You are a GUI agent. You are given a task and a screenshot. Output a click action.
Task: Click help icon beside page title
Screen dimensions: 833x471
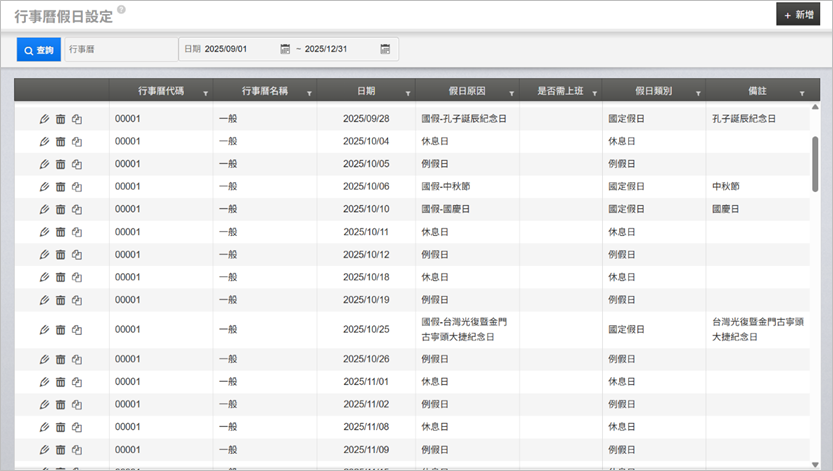point(121,10)
